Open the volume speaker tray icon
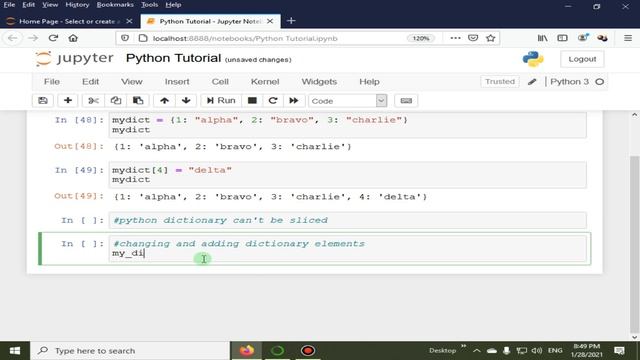 537,351
